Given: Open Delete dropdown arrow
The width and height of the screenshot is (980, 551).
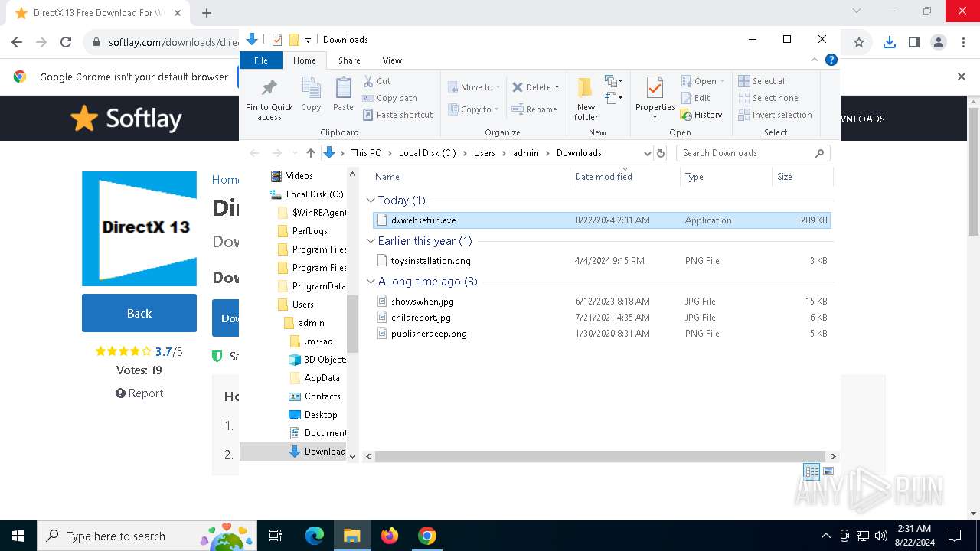Looking at the screenshot, I should (x=557, y=87).
